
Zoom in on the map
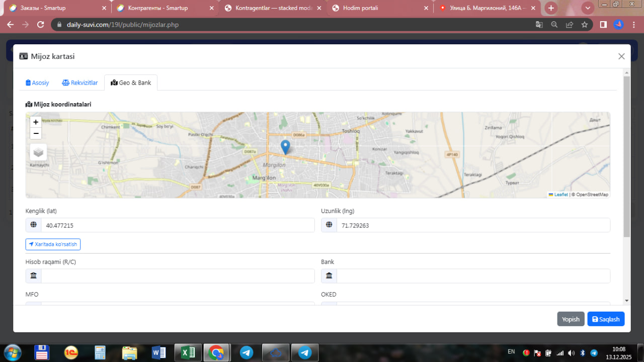click(x=36, y=122)
